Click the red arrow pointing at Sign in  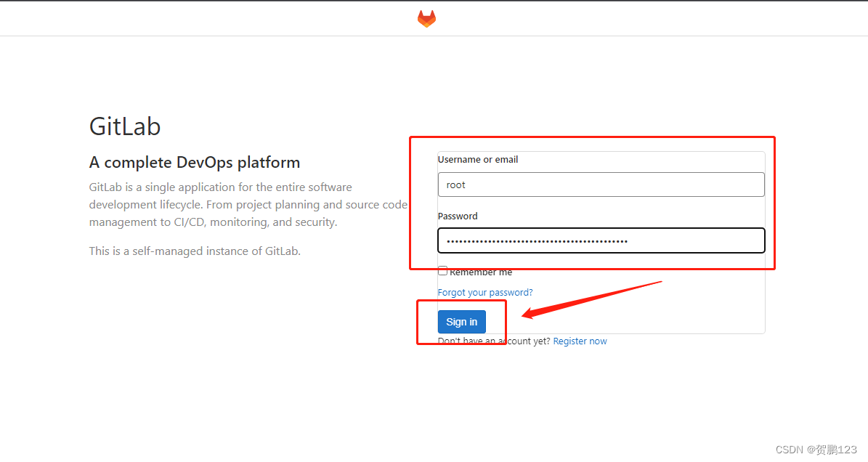point(591,300)
